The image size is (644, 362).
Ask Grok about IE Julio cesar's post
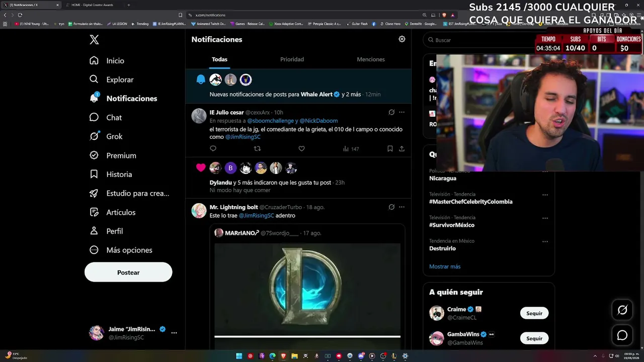[x=391, y=112]
